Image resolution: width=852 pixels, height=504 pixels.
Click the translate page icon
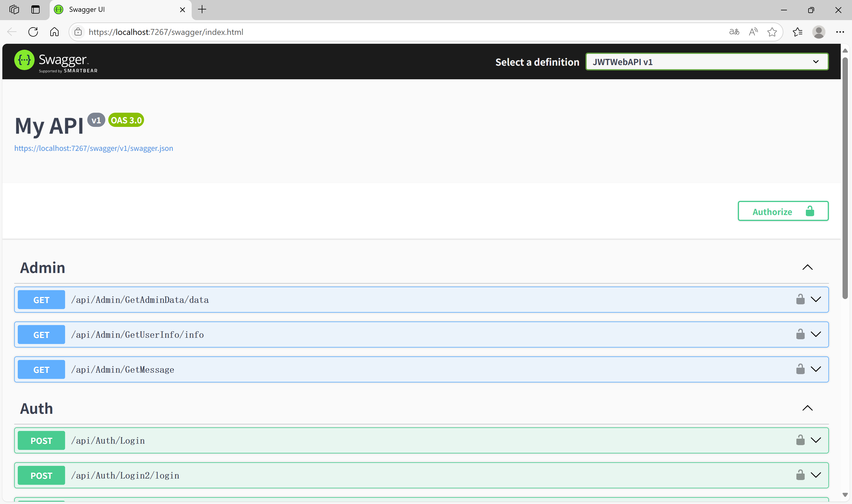click(734, 32)
